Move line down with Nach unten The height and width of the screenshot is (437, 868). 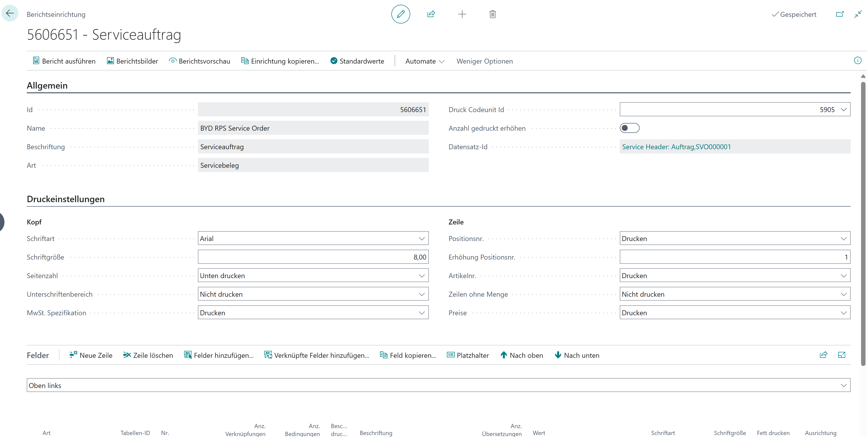point(577,355)
